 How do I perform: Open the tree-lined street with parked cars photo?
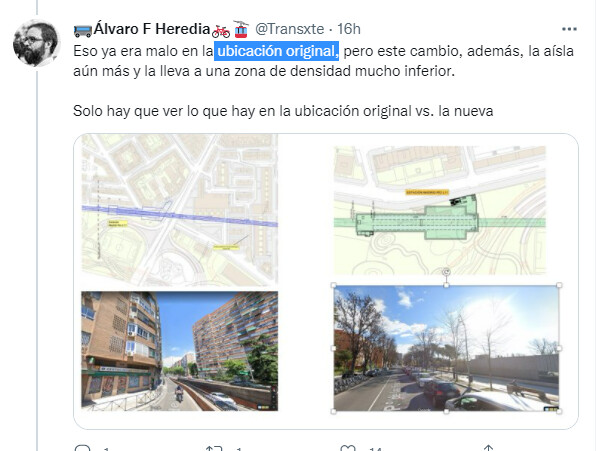coord(446,348)
